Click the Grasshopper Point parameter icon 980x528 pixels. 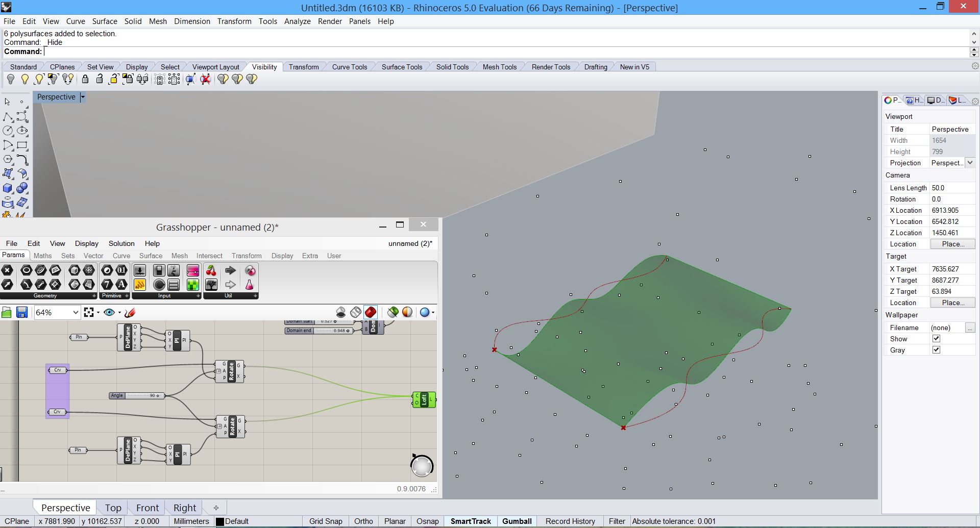[7, 270]
